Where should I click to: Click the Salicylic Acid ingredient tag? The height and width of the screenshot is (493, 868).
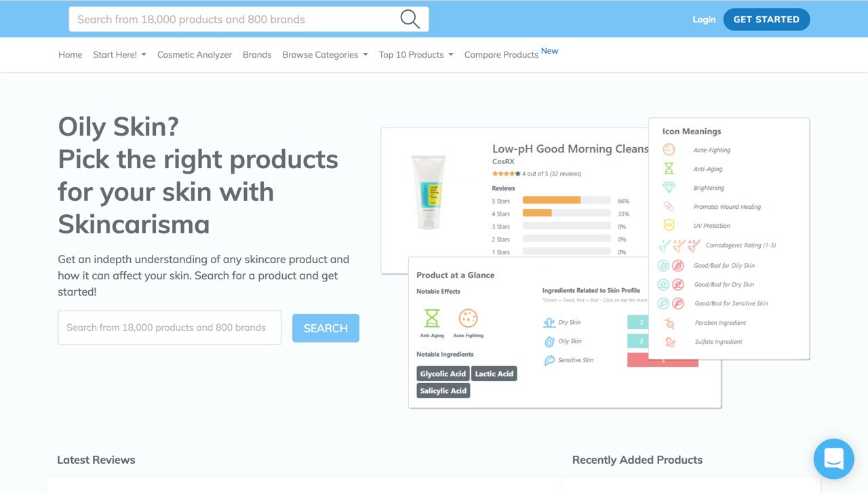443,391
